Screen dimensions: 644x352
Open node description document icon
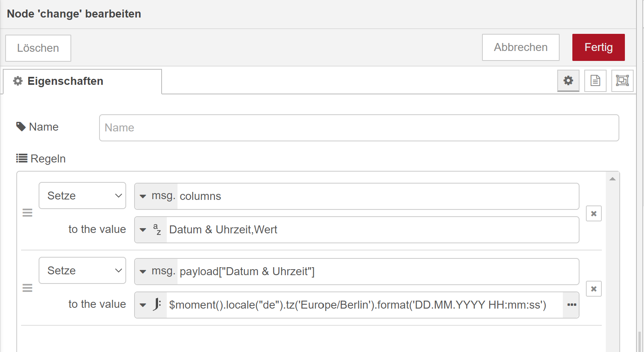click(595, 81)
